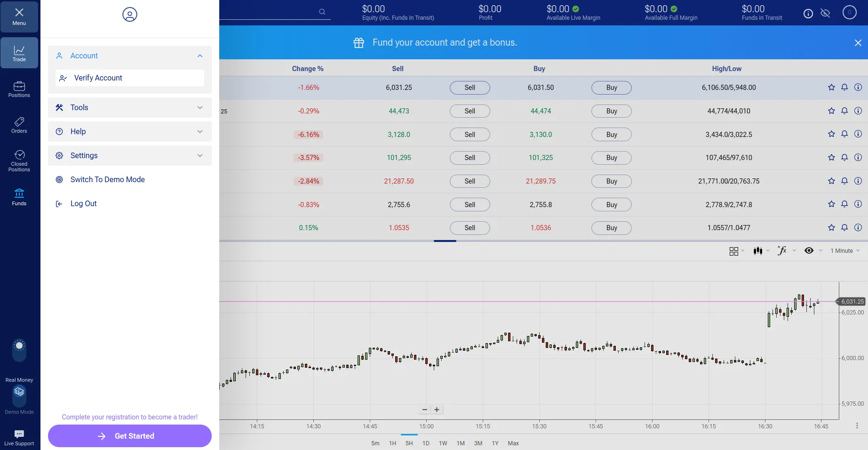This screenshot has width=868, height=450.
Task: Select the 1M chart range tab
Action: pyautogui.click(x=461, y=443)
